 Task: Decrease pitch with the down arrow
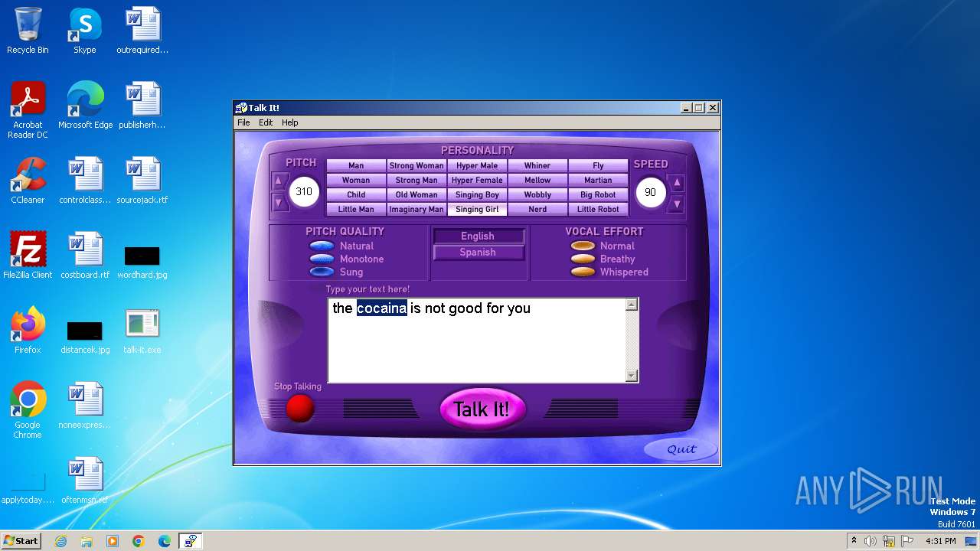(x=279, y=204)
